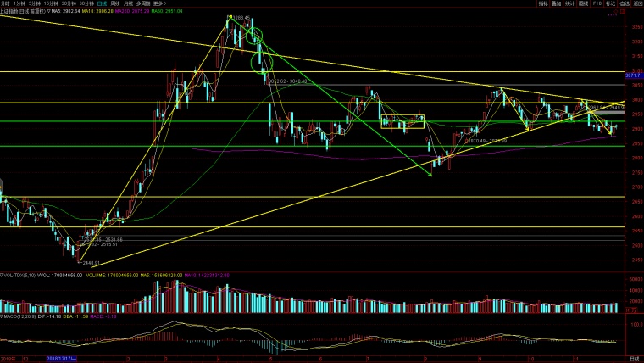Click the small red square icon below toolbar

[622, 11]
